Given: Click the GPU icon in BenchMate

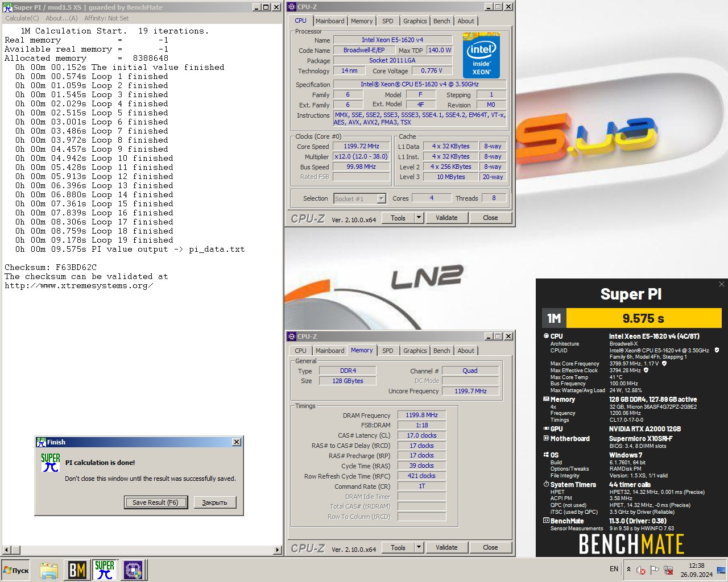Looking at the screenshot, I should pyautogui.click(x=546, y=429).
